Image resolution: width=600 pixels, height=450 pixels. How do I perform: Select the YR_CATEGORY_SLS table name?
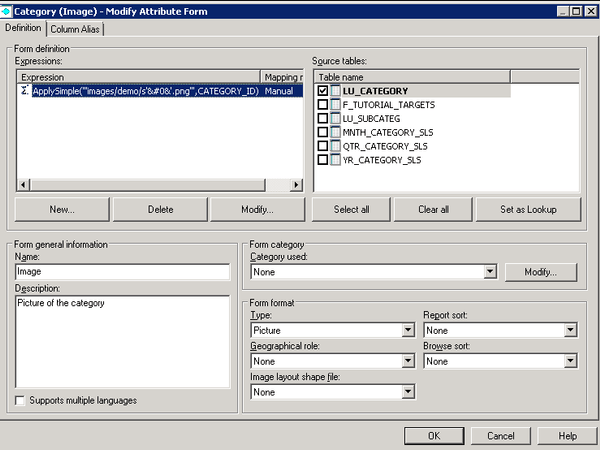point(382,160)
